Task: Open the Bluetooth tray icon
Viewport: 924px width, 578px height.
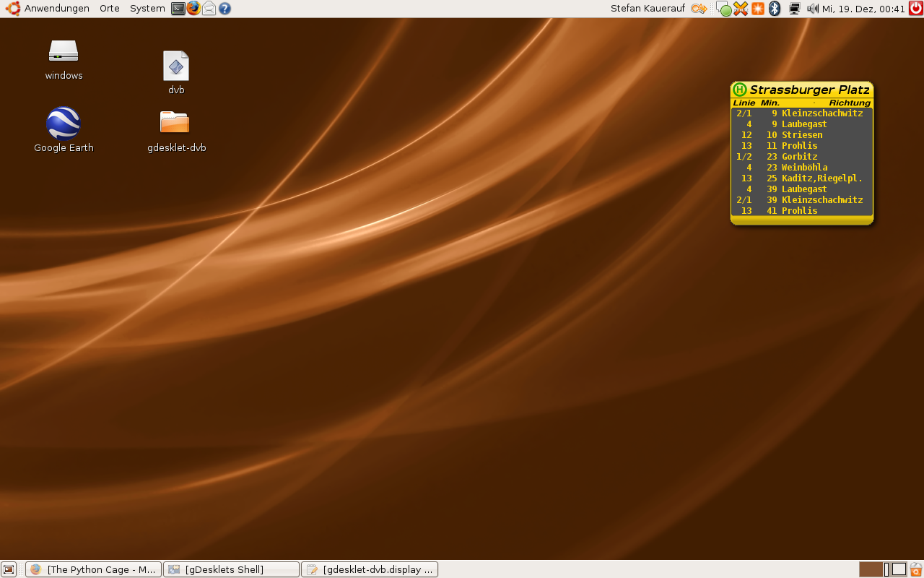Action: click(775, 9)
